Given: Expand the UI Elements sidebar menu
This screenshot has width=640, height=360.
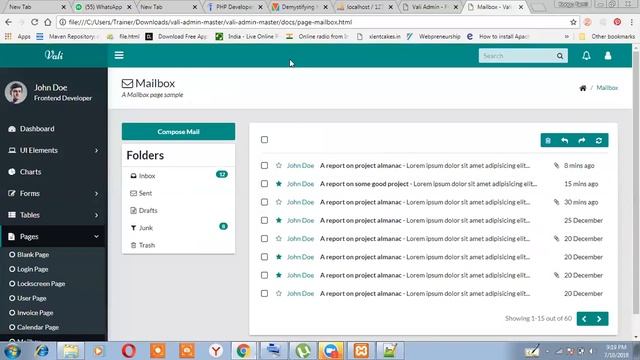Looking at the screenshot, I should [x=53, y=150].
